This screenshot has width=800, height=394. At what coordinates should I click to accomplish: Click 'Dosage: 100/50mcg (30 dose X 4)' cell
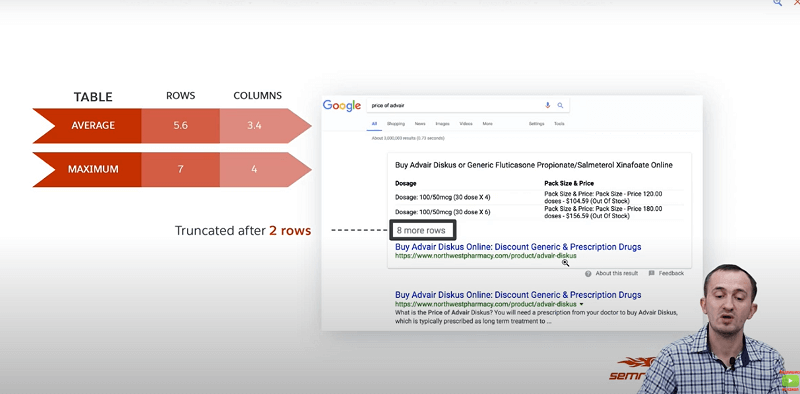442,197
